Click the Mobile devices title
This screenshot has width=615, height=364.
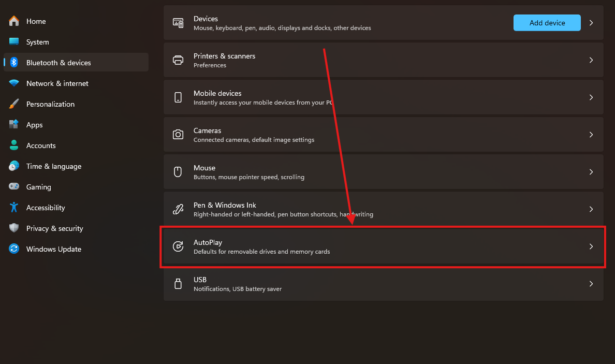pyautogui.click(x=217, y=93)
